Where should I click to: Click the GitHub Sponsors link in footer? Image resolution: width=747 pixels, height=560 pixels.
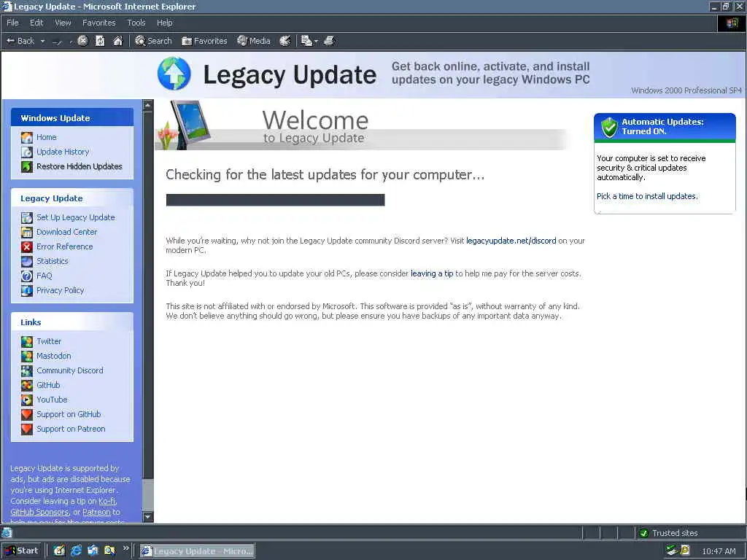pyautogui.click(x=39, y=512)
